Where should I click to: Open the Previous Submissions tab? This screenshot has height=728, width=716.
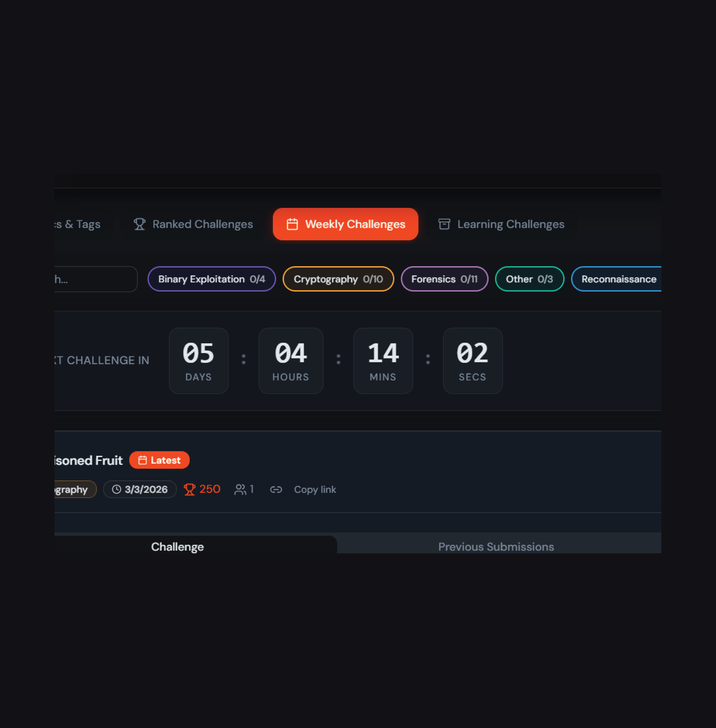496,546
